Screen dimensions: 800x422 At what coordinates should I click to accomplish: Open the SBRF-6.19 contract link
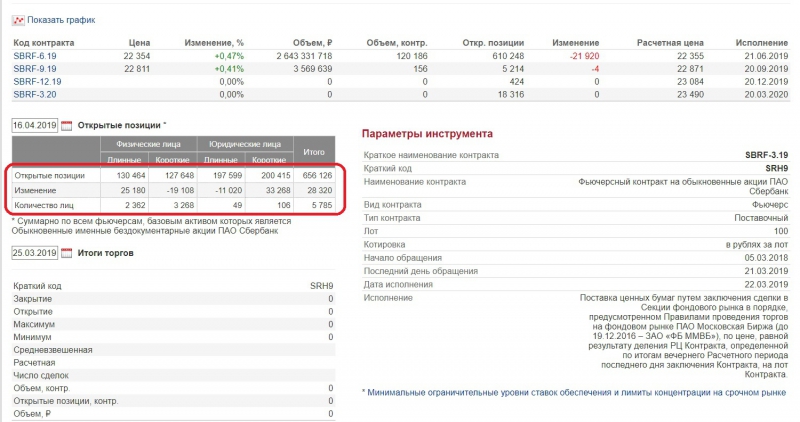35,56
